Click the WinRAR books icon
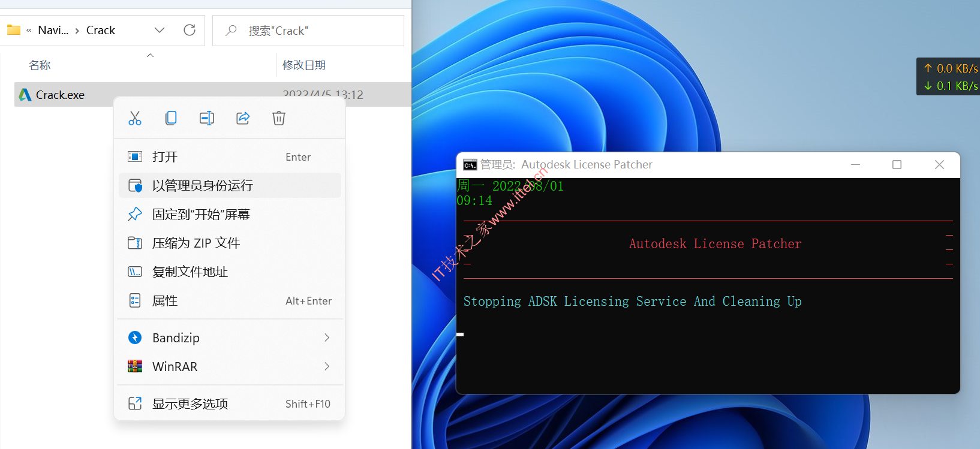The width and height of the screenshot is (980, 449). pyautogui.click(x=135, y=366)
